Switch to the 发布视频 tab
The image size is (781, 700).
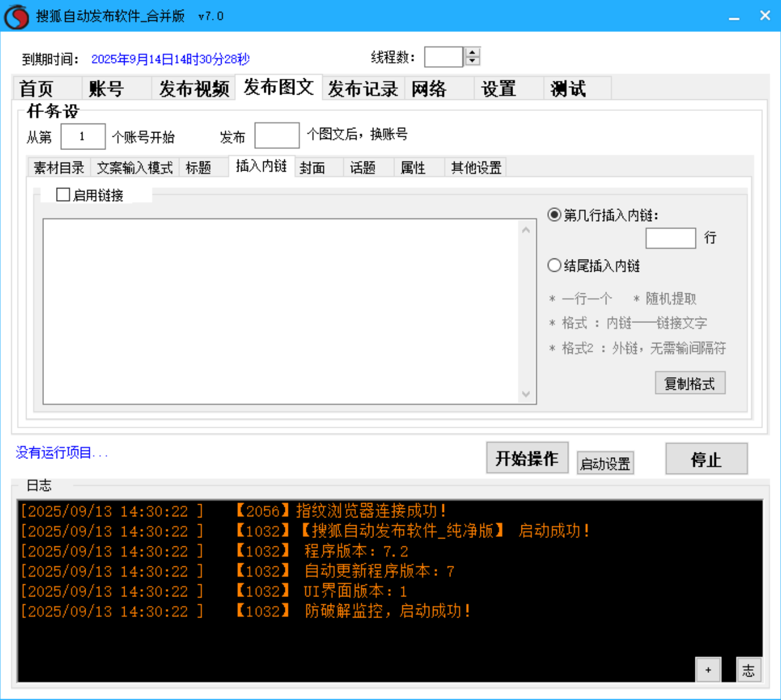pos(193,89)
